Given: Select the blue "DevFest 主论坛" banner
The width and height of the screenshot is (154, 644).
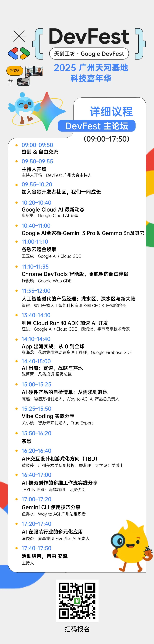Looking at the screenshot, I should [x=97, y=126].
